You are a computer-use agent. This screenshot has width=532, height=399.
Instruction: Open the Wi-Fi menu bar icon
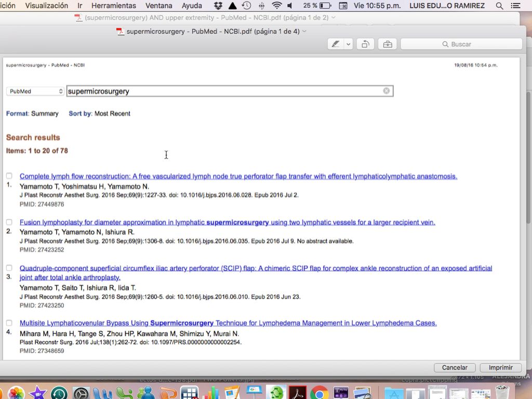pyautogui.click(x=277, y=5)
